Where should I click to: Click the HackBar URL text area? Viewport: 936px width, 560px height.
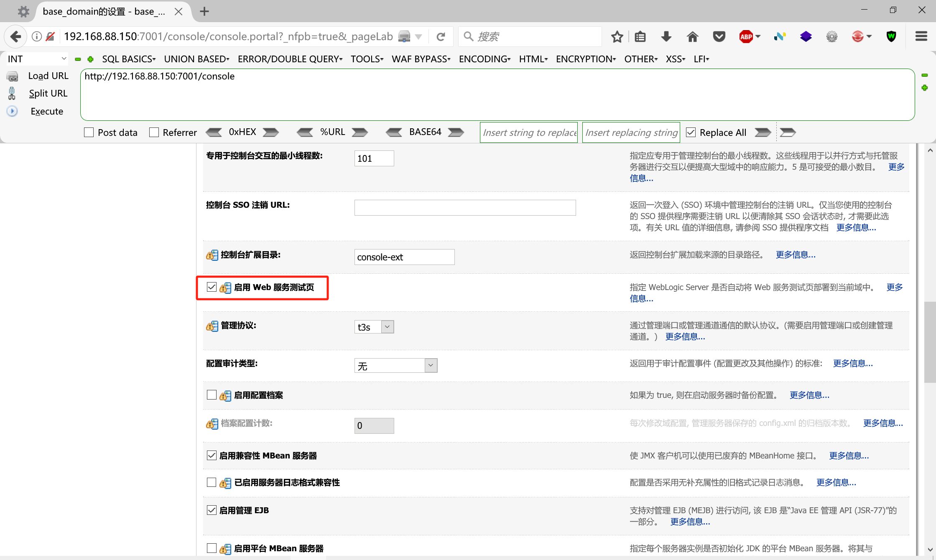497,94
